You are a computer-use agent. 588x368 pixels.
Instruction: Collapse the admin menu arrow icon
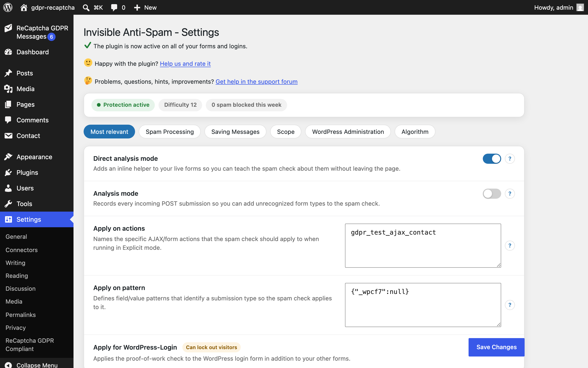point(8,365)
